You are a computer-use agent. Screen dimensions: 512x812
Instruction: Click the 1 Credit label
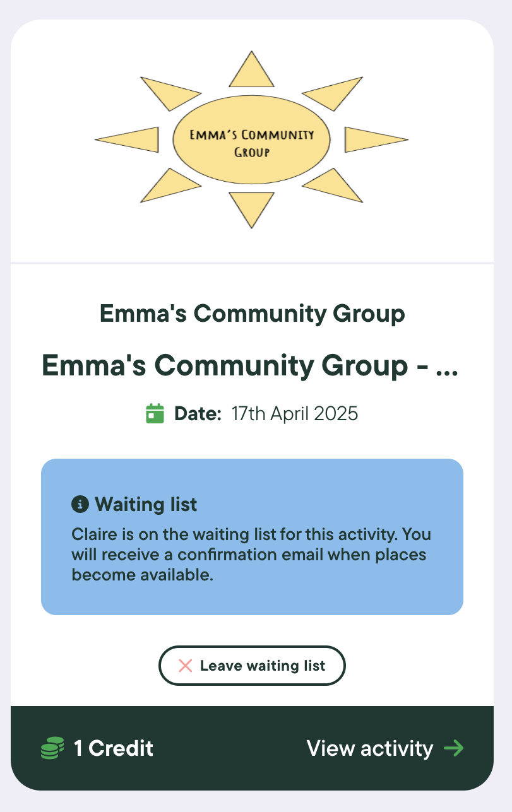click(x=114, y=748)
